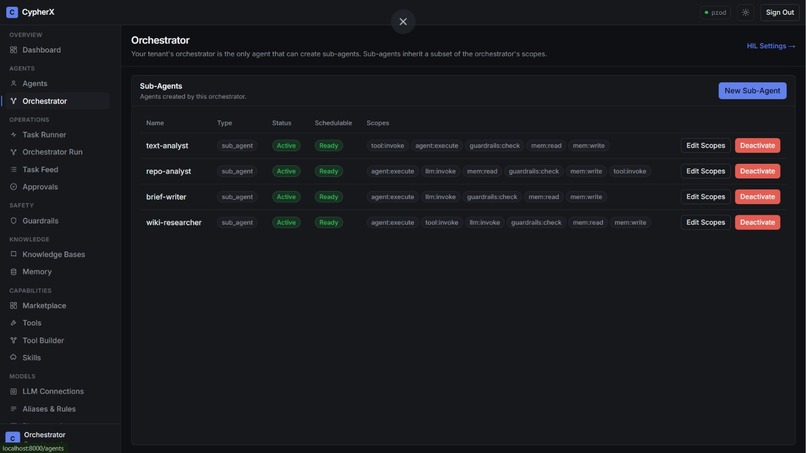Edit Scopes for repo-analyst
This screenshot has height=453, width=806.
705,171
